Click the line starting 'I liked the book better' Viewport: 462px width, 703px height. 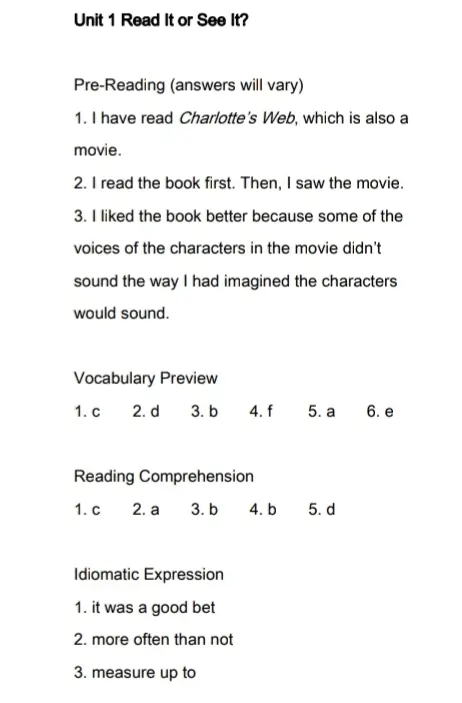click(238, 216)
